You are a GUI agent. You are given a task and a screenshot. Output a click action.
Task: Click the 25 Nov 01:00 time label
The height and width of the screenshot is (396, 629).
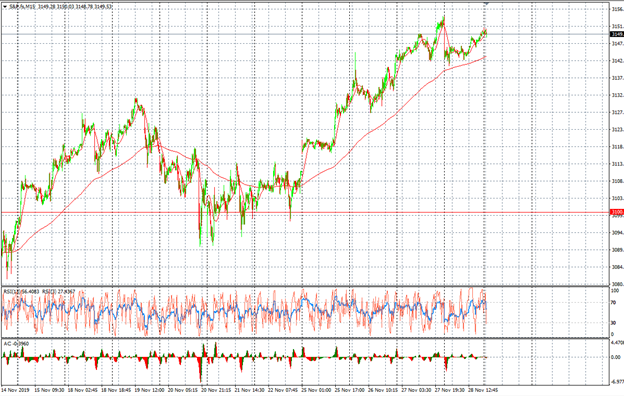coord(316,390)
